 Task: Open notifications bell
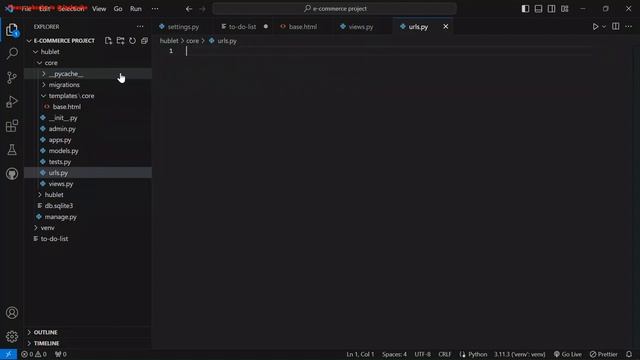click(629, 354)
